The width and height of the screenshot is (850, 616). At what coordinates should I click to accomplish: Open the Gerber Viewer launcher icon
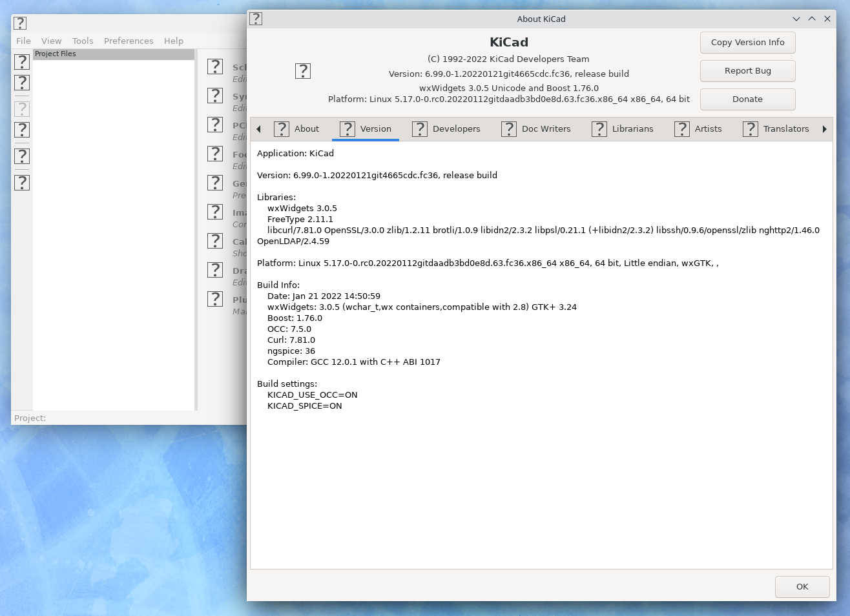(x=215, y=183)
